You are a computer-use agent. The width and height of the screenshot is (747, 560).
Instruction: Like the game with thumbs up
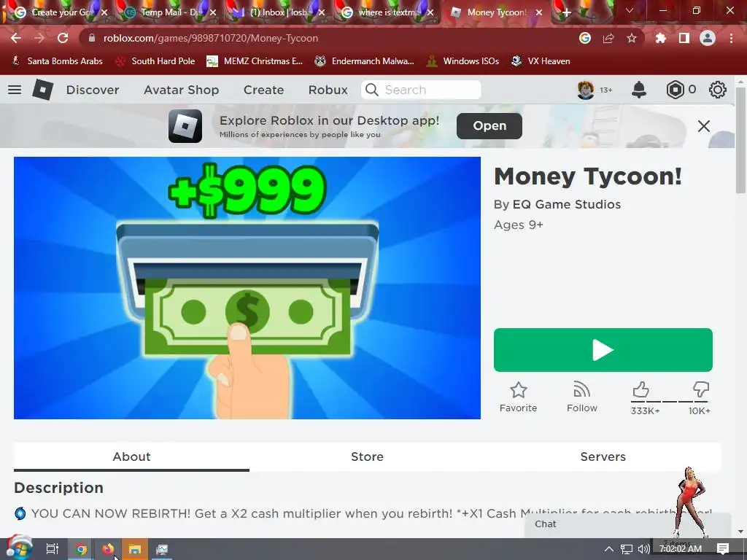[640, 389]
